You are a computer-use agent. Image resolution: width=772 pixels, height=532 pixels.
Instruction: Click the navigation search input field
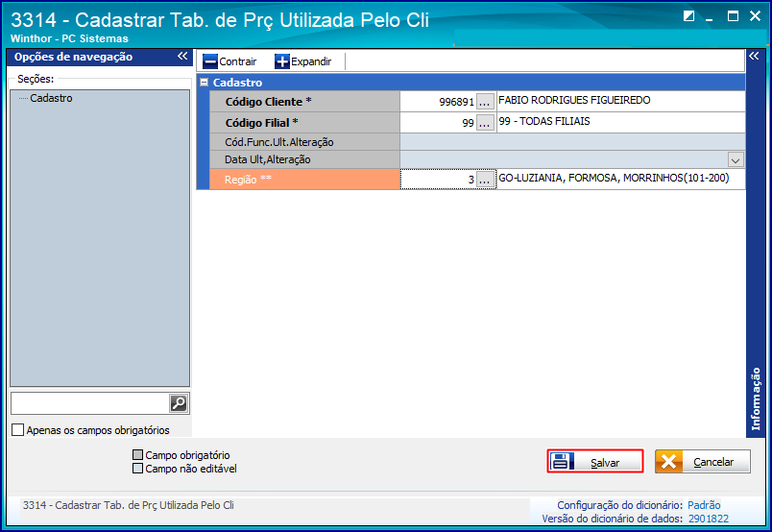90,403
